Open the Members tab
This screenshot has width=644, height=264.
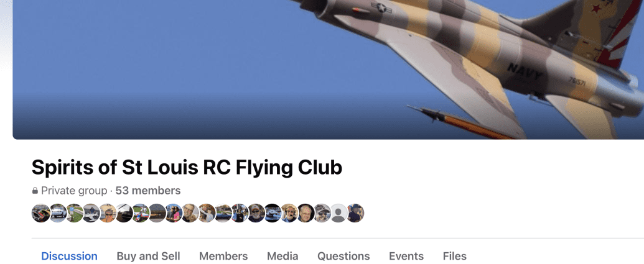(x=223, y=256)
